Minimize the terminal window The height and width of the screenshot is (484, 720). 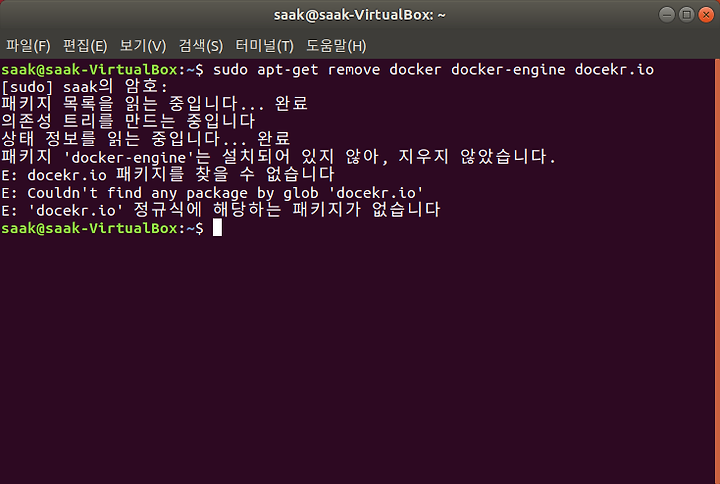666,15
